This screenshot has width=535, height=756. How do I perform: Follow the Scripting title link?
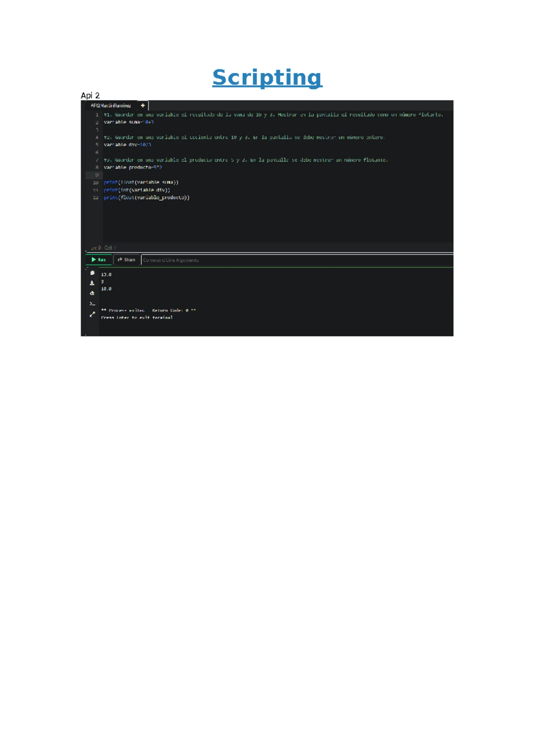coord(267,78)
